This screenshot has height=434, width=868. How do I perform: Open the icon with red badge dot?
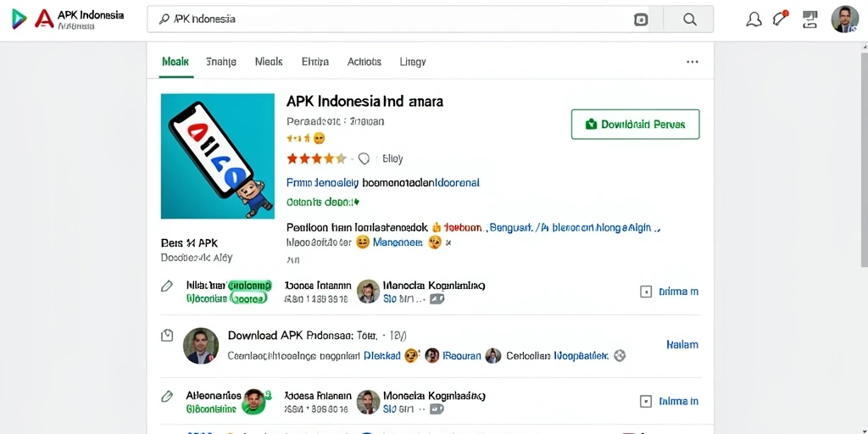(x=781, y=19)
